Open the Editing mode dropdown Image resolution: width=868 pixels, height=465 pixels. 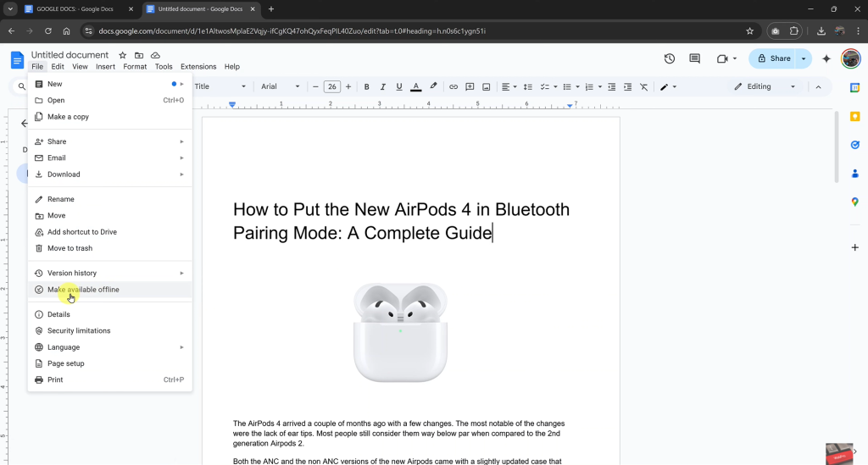(x=765, y=86)
